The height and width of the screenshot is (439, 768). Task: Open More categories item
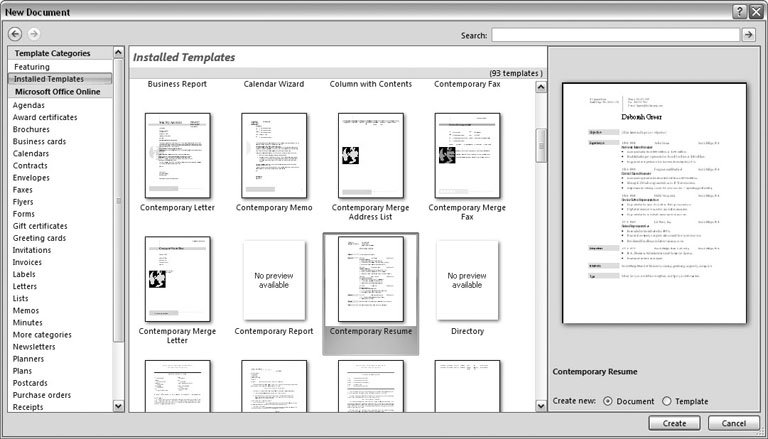click(42, 335)
